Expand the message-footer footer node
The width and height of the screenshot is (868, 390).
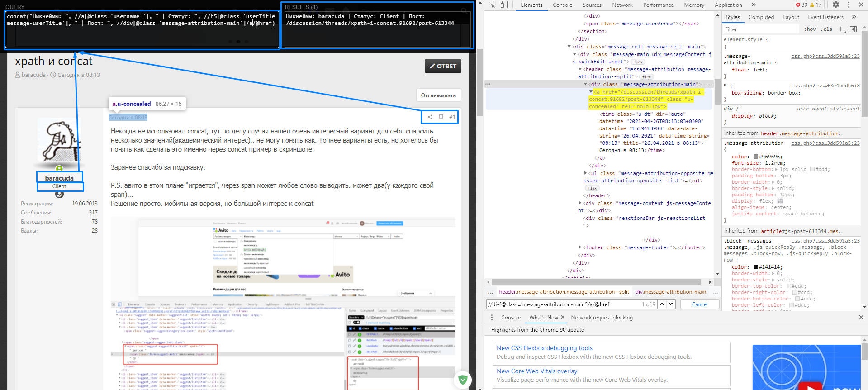pos(580,247)
